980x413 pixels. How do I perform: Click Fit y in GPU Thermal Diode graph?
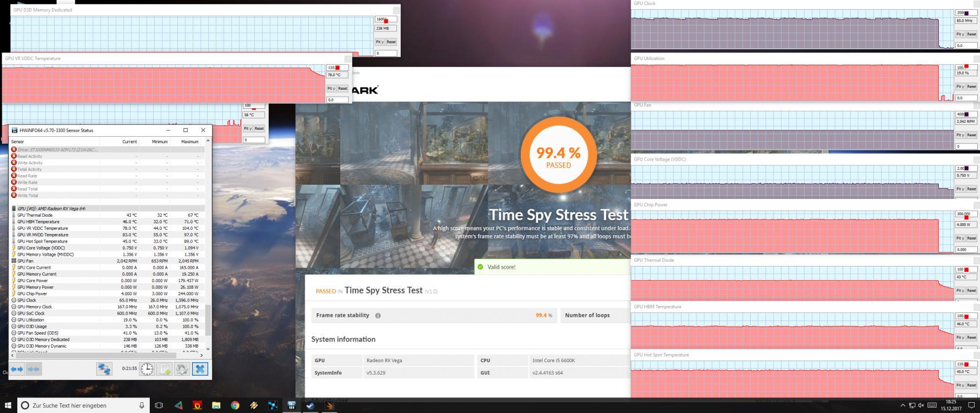tap(960, 291)
